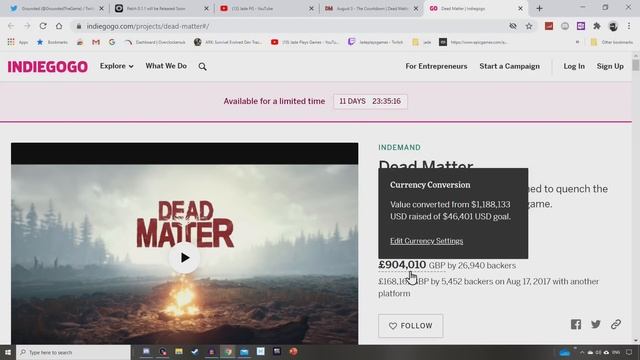The height and width of the screenshot is (360, 640).
Task: Click the Windows taskbar search box
Action: [x=73, y=352]
